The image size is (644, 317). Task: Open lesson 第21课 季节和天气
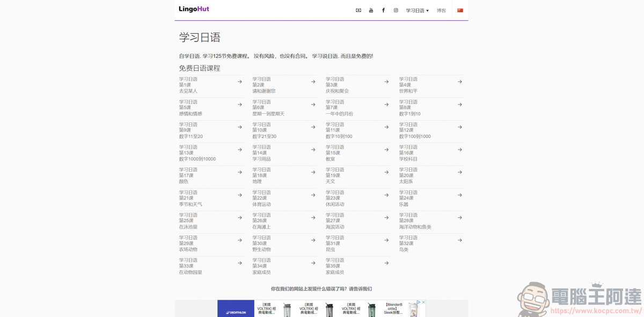coord(210,198)
